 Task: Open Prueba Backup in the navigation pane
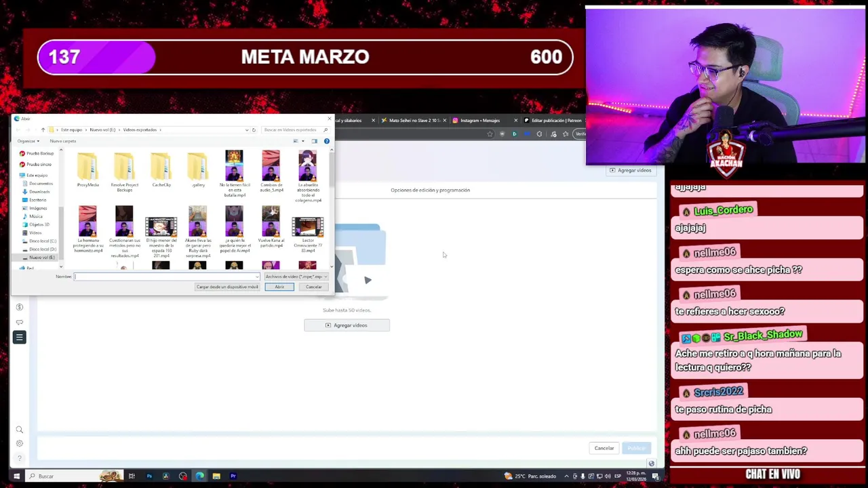point(37,153)
